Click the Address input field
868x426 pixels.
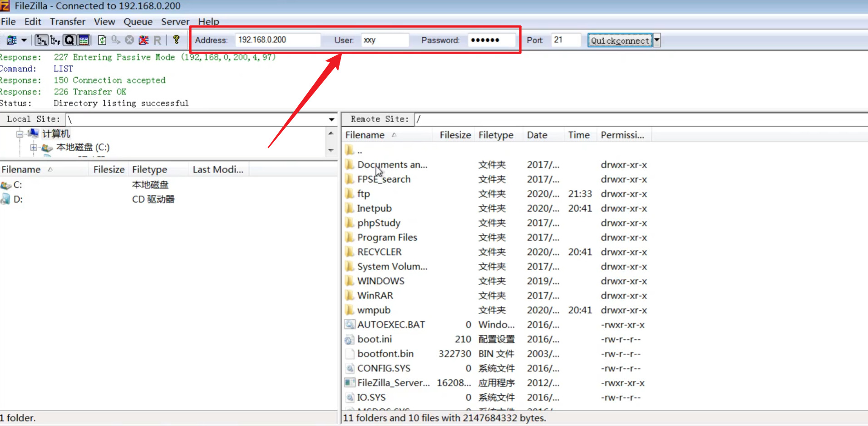277,40
